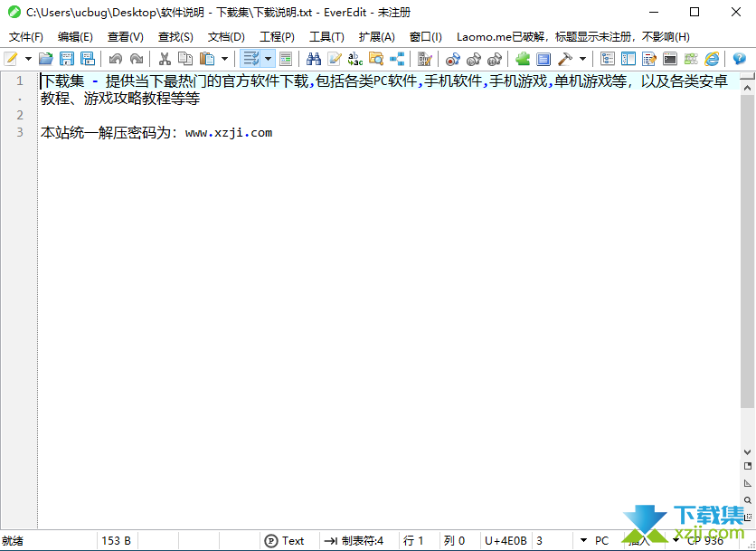756x551 pixels.
Task: Toggle the outline tree panel icon
Action: 607,59
